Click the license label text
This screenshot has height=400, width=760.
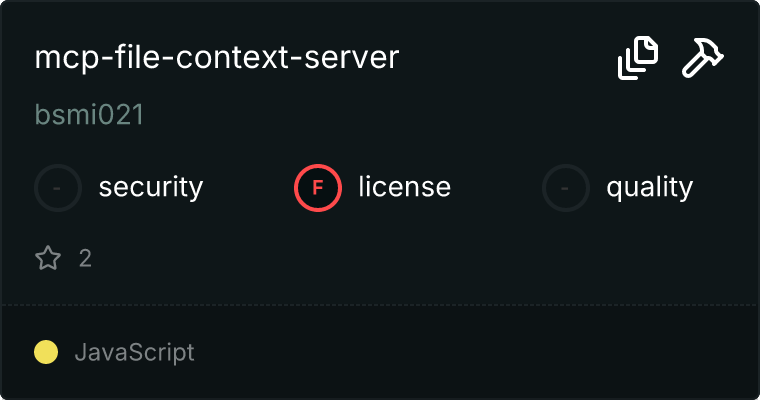pyautogui.click(x=404, y=187)
